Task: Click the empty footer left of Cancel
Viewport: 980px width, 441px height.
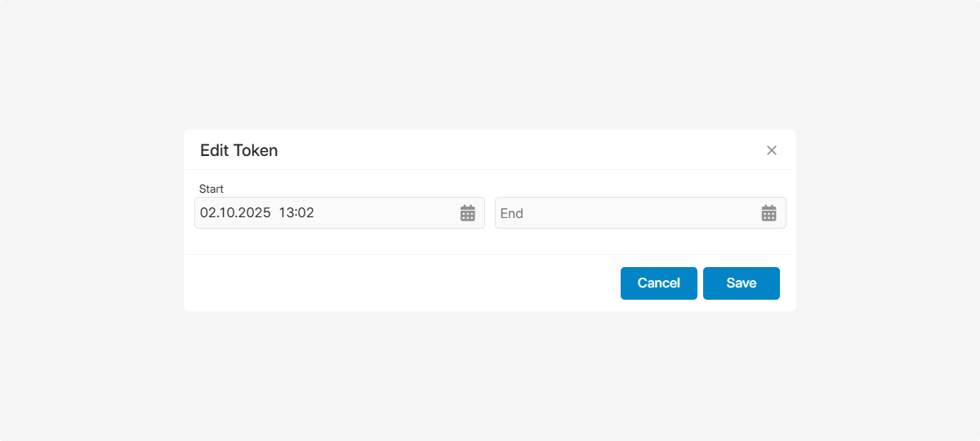Action: pos(400,283)
